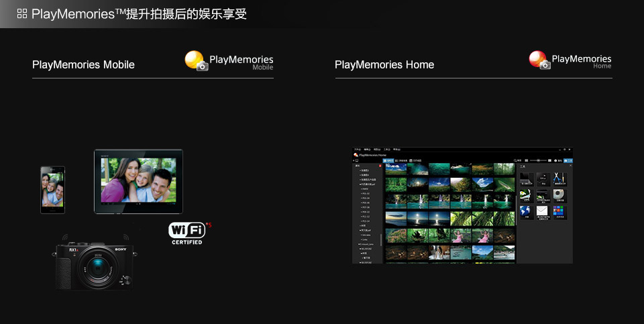Adjust the thumbnail size slider

click(538, 160)
